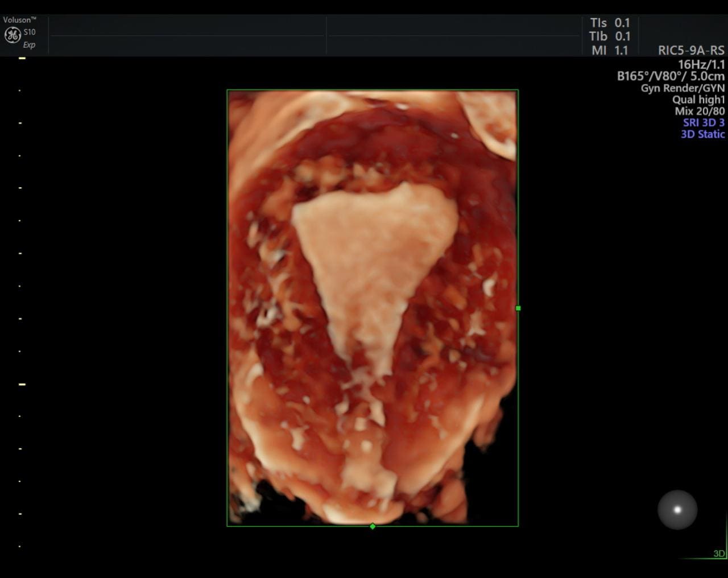
Task: Click the "MI 1.1" mechanical index value
Action: pos(610,50)
